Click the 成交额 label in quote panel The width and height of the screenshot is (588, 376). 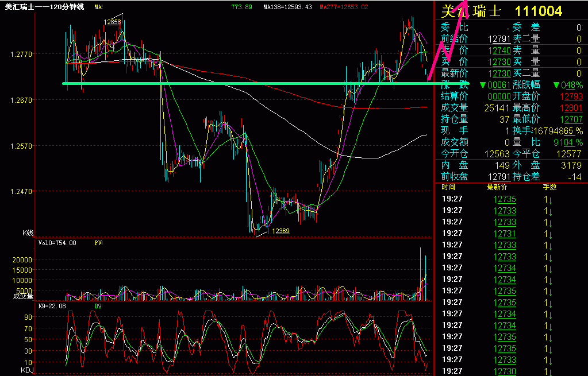pos(455,142)
